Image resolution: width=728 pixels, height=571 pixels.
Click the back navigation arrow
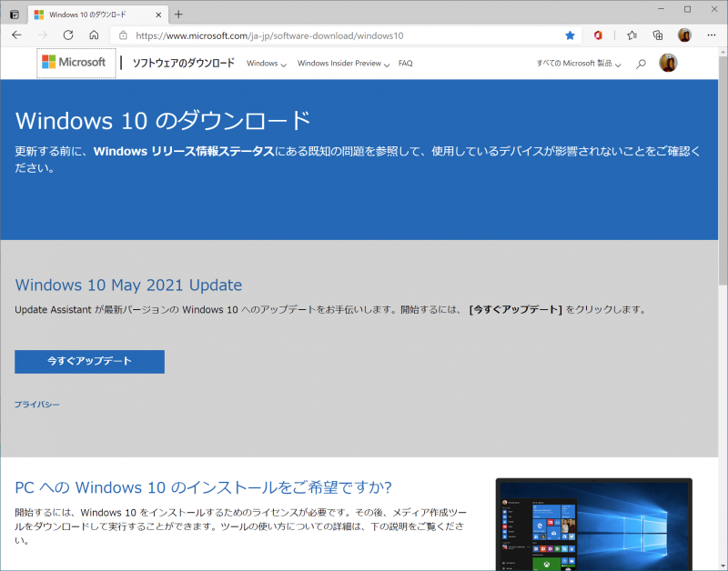pyautogui.click(x=17, y=35)
